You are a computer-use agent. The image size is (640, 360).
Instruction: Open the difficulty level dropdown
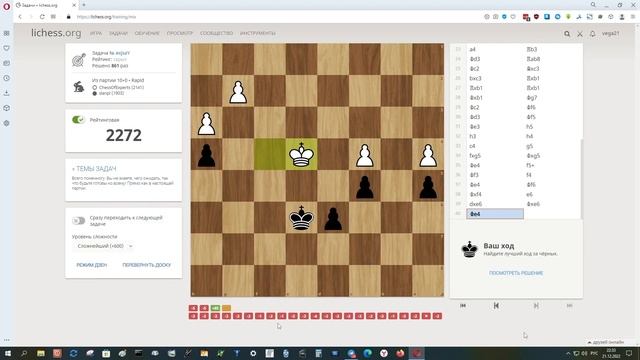click(x=104, y=246)
